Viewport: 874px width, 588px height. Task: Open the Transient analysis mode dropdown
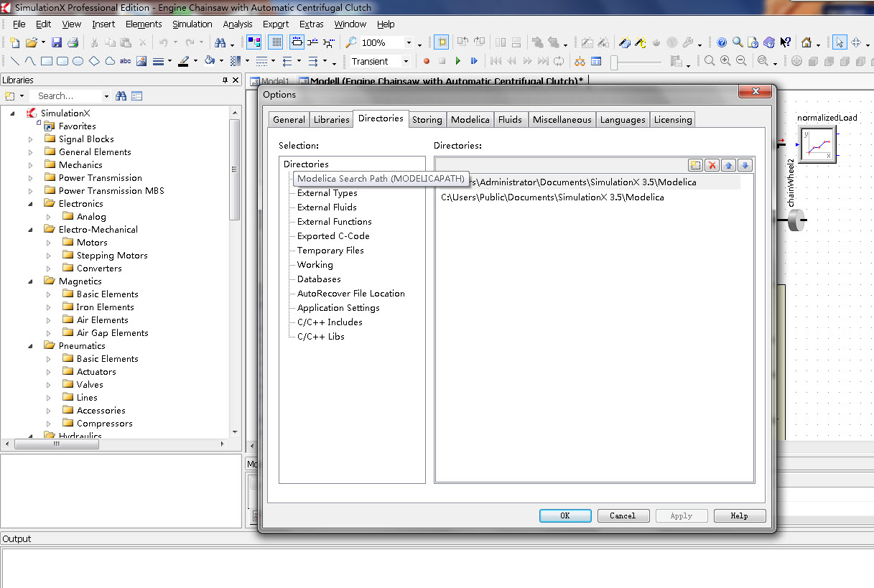tap(406, 61)
